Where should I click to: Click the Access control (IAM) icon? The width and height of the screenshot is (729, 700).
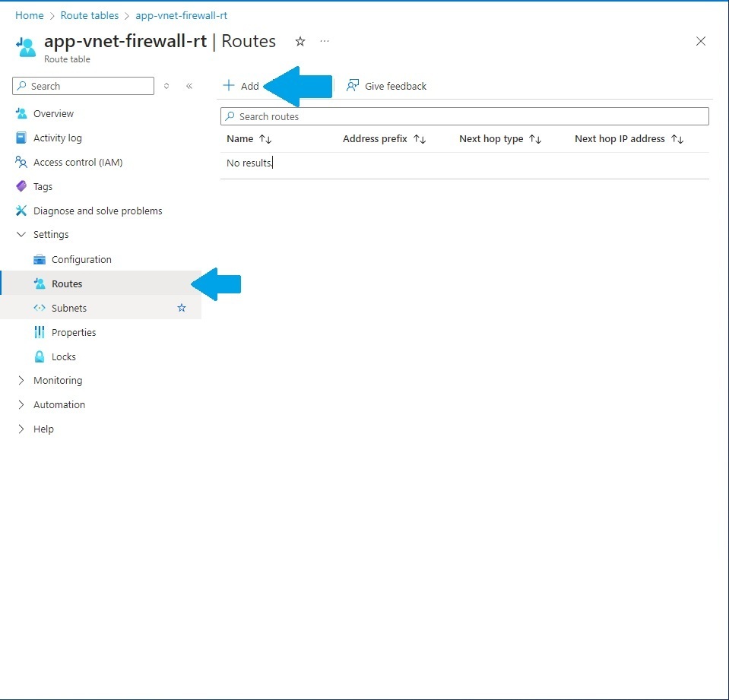point(21,162)
